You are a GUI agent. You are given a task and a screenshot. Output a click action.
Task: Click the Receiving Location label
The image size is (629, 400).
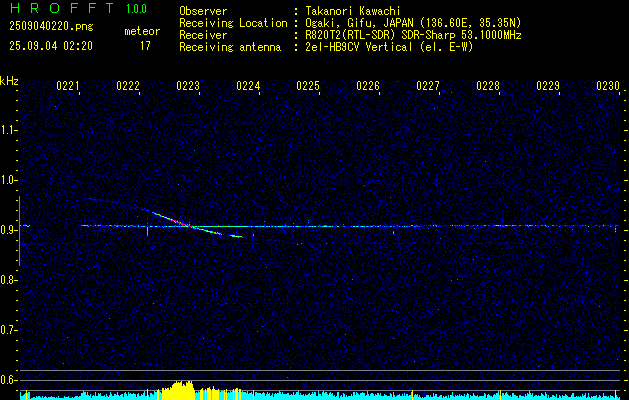[x=233, y=23]
